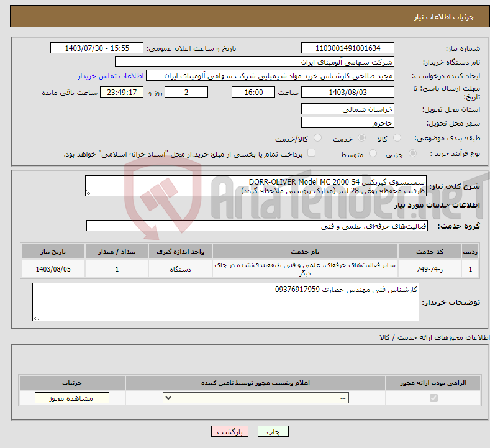Open the license status dropdown
This screenshot has height=448, width=490.
tap(256, 398)
